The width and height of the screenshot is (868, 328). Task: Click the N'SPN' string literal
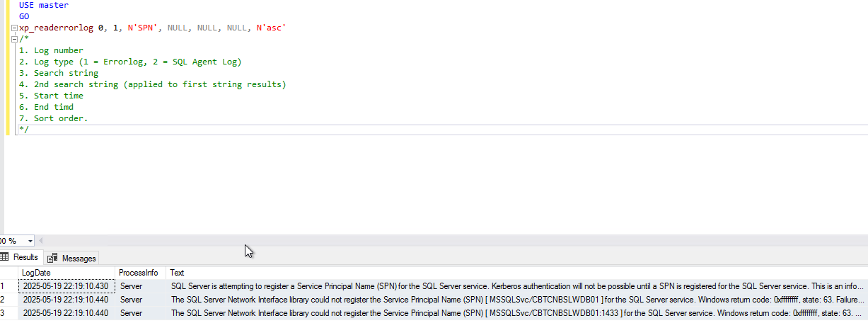pyautogui.click(x=144, y=28)
